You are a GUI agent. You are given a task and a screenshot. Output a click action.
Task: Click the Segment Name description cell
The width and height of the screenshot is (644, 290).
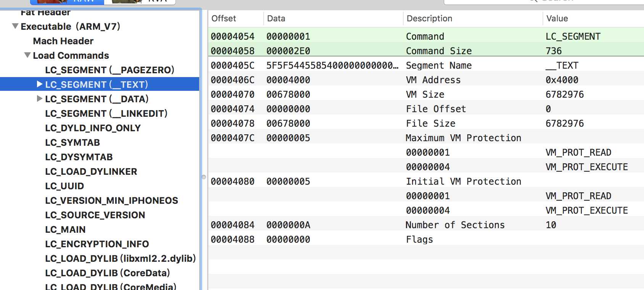click(x=439, y=65)
